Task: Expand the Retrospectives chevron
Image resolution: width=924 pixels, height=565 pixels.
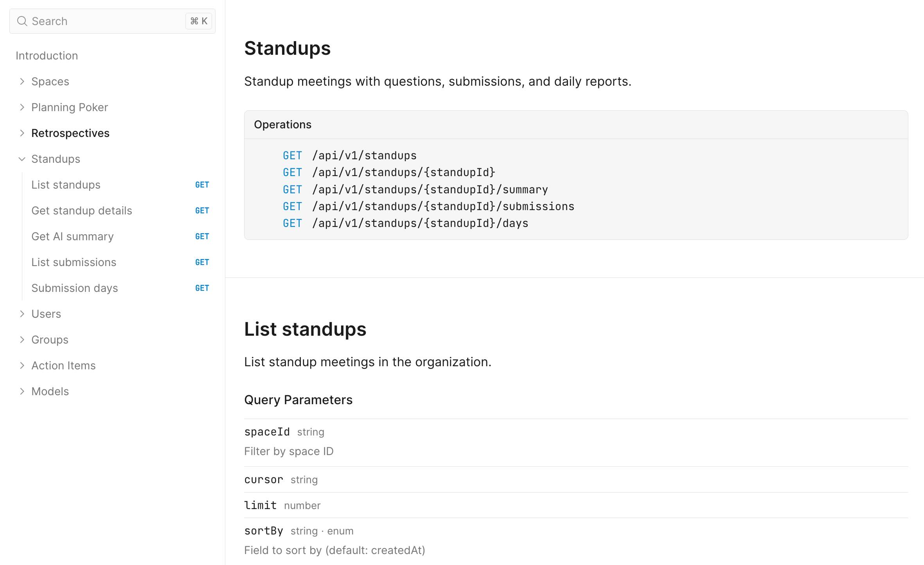Action: 22,133
